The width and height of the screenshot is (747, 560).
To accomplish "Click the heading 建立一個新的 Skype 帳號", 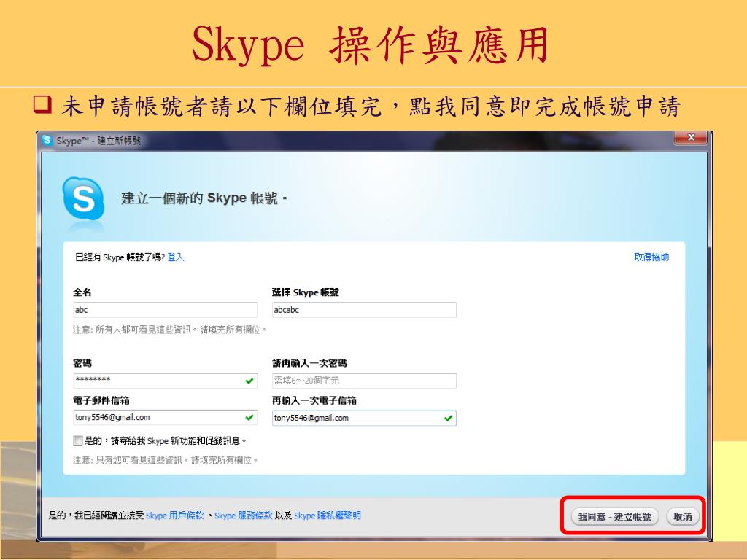I will pyautogui.click(x=204, y=198).
